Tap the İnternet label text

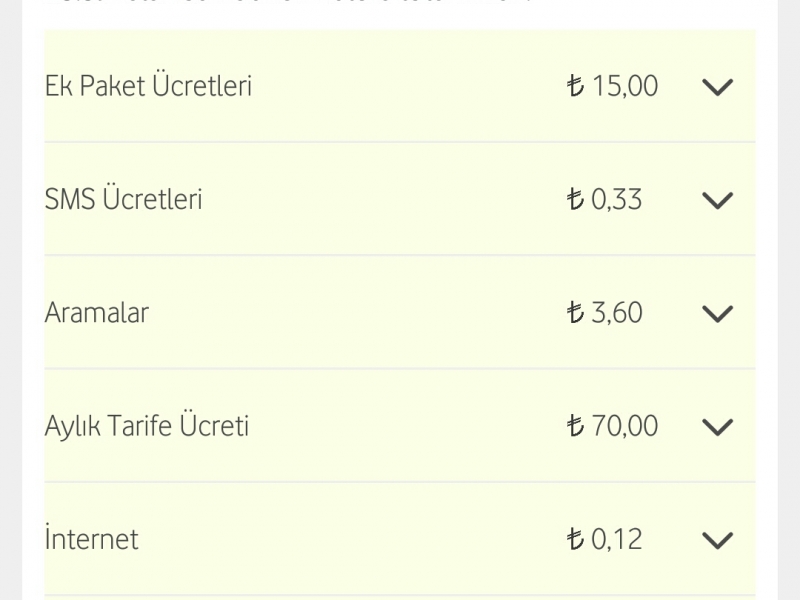(92, 537)
